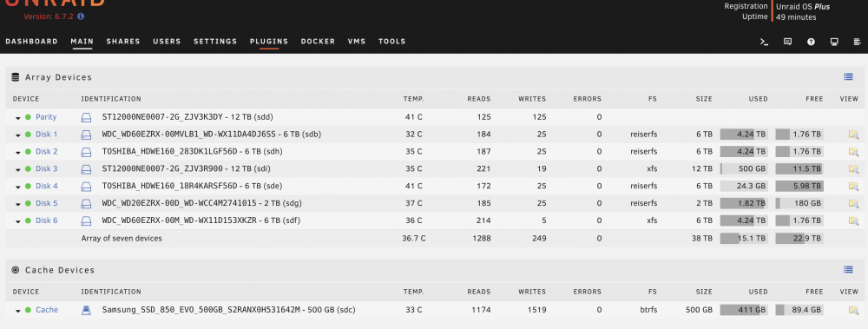Click array average temperature 36.7 C
Image resolution: width=868 pixels, height=329 pixels.
[x=414, y=239]
